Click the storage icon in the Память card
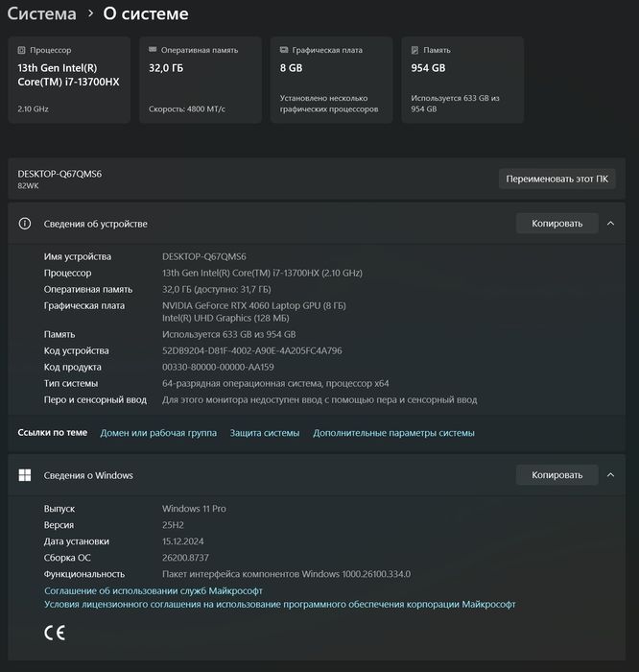Screen dimensions: 639x672 pyautogui.click(x=414, y=50)
